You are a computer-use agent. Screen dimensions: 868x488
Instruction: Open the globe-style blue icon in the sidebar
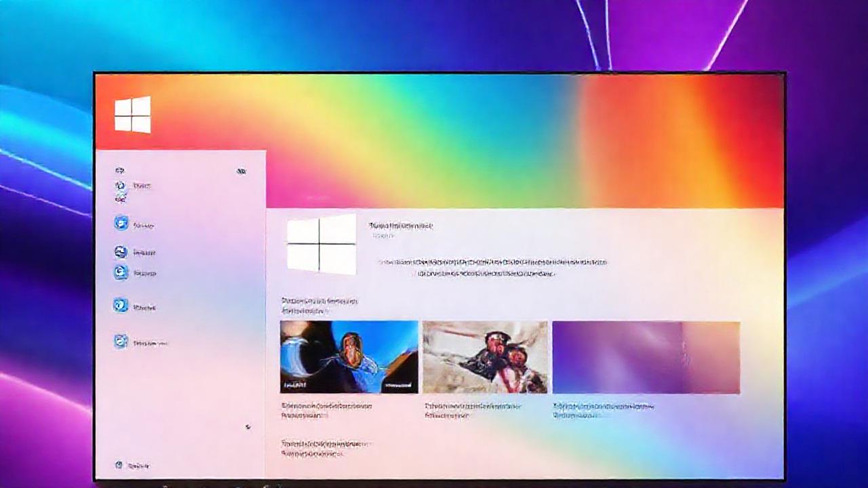tap(121, 306)
